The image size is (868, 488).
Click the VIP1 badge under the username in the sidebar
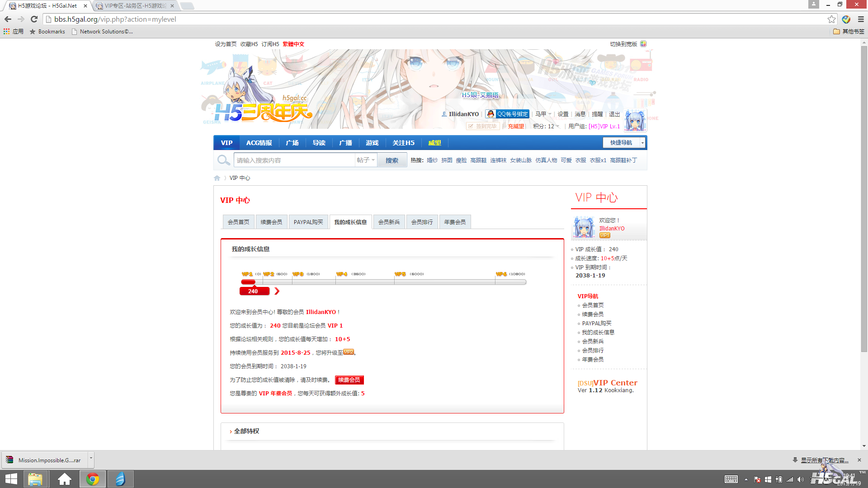[x=604, y=235]
